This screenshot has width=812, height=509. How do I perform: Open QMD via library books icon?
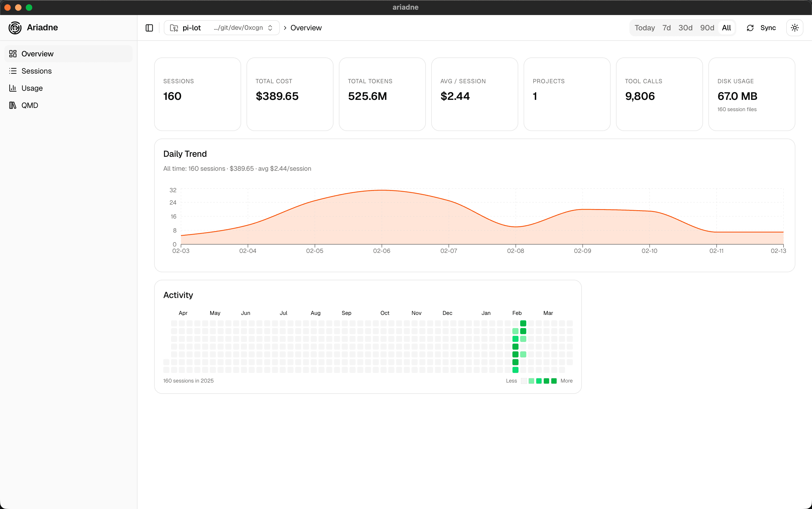(x=13, y=105)
